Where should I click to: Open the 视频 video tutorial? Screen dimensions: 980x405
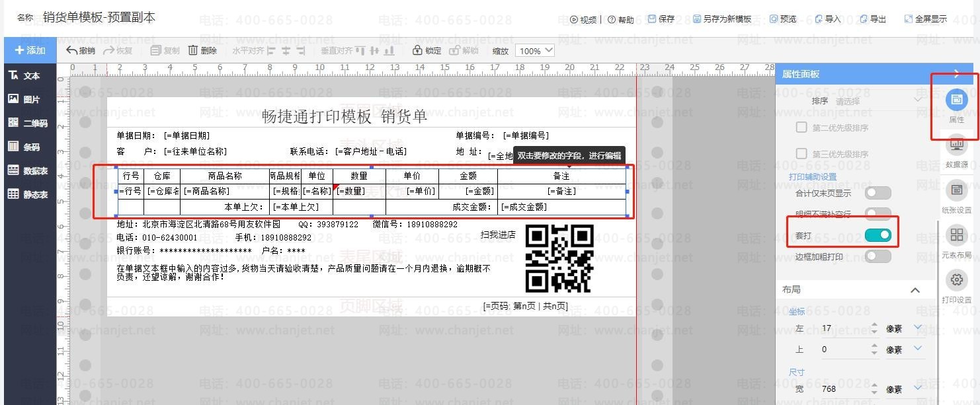pos(583,19)
